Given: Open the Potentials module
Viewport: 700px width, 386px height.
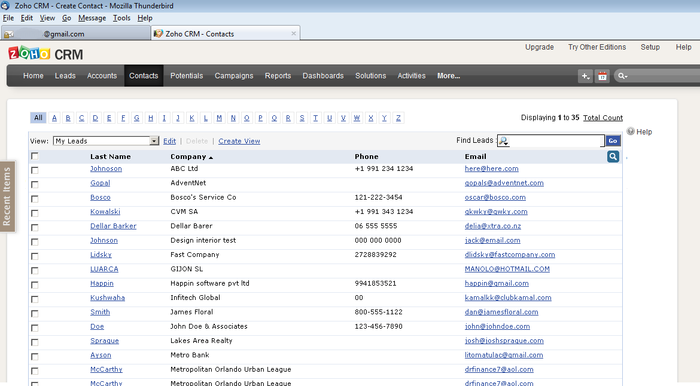Looking at the screenshot, I should (187, 76).
